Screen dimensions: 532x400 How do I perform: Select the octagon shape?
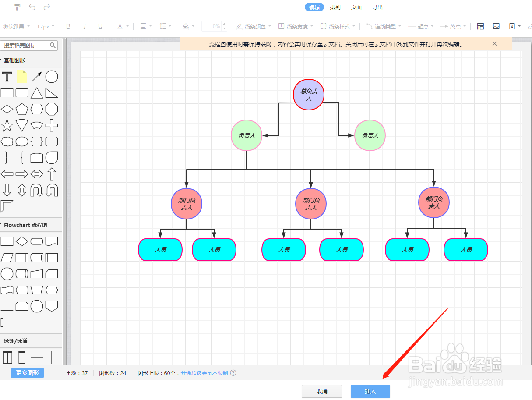[x=52, y=109]
